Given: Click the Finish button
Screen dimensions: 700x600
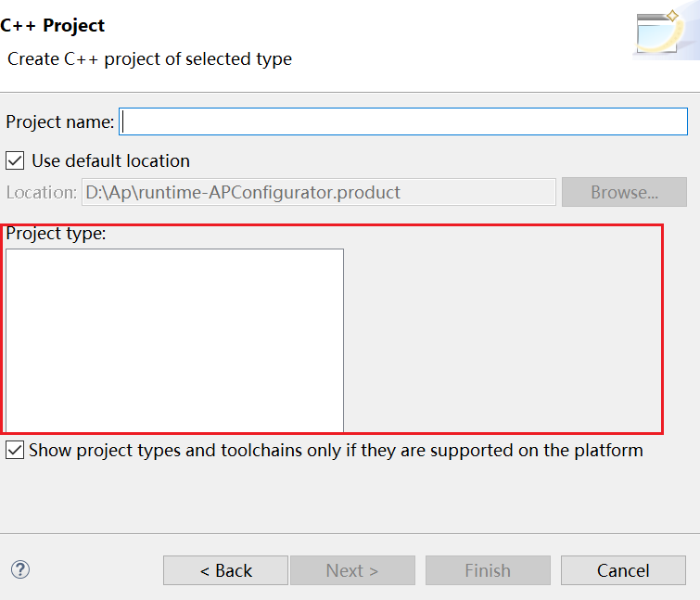Looking at the screenshot, I should click(488, 570).
